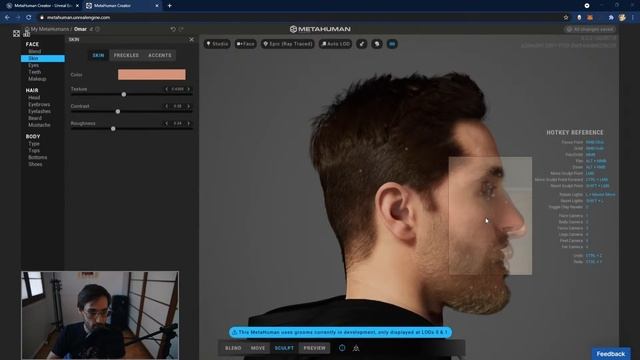The width and height of the screenshot is (640, 360).
Task: Click the Preview button
Action: 315,348
